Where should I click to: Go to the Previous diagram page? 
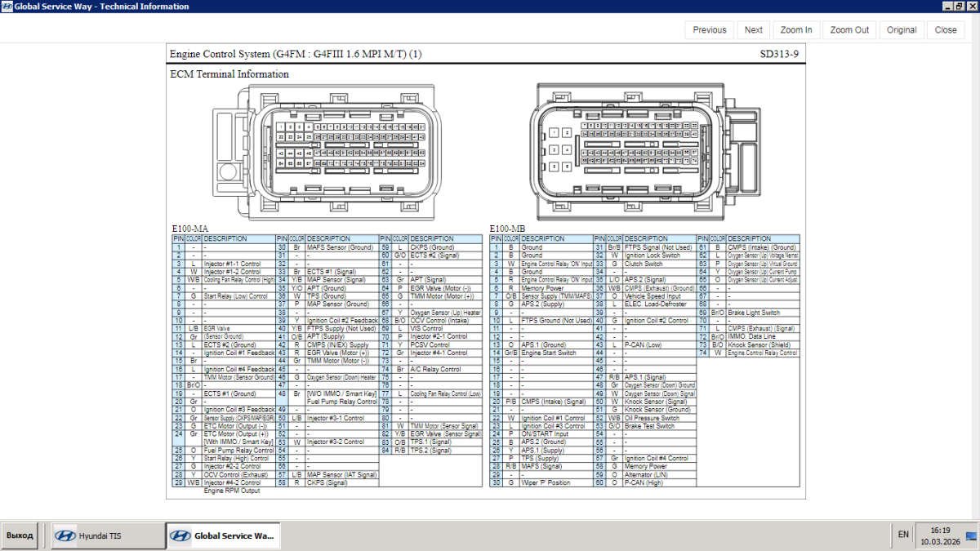(x=710, y=30)
